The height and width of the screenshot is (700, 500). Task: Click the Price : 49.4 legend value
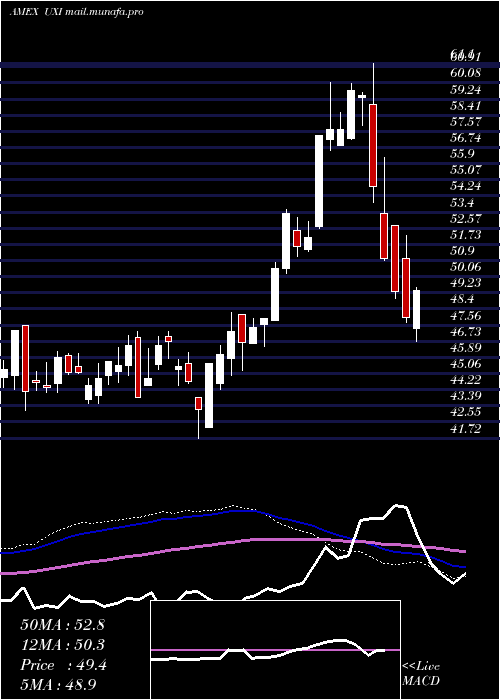click(63, 665)
